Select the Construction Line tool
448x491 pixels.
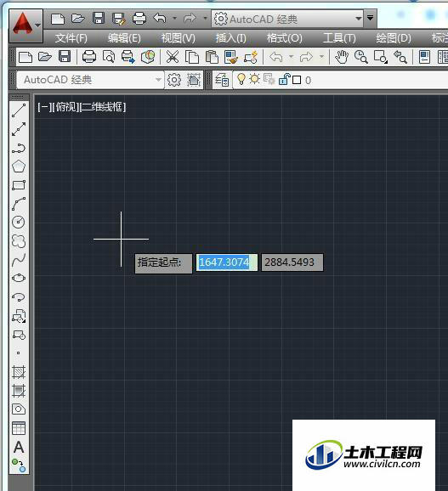[19, 129]
